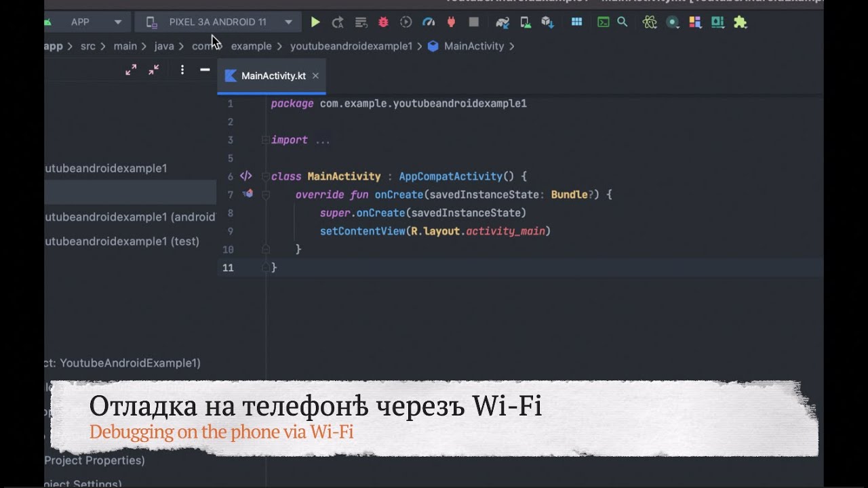Click the green puzzle piece plugin icon

(x=741, y=22)
